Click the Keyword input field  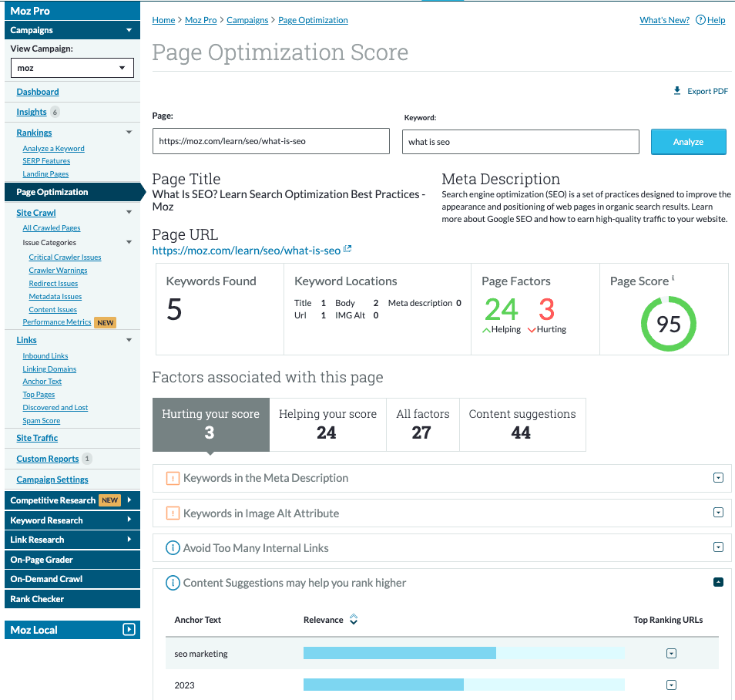pyautogui.click(x=520, y=142)
